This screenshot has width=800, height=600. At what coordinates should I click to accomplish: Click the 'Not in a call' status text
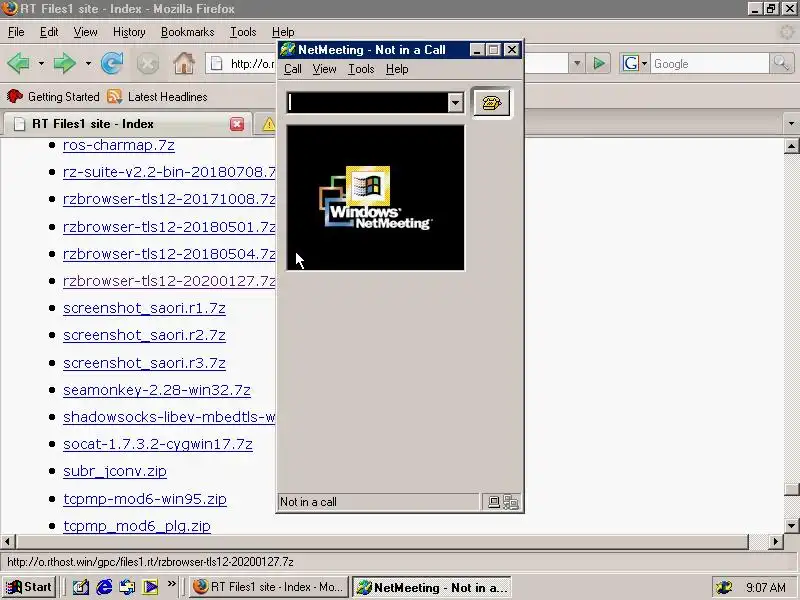click(308, 502)
